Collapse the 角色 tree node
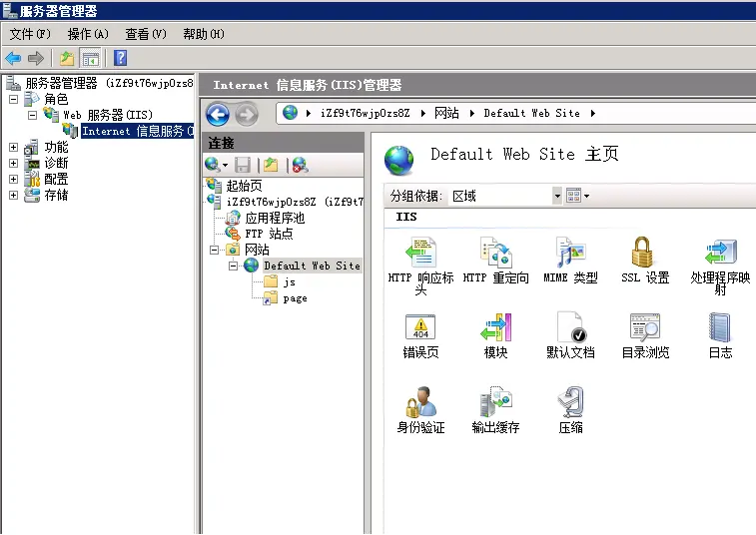This screenshot has width=756, height=535. [x=14, y=99]
